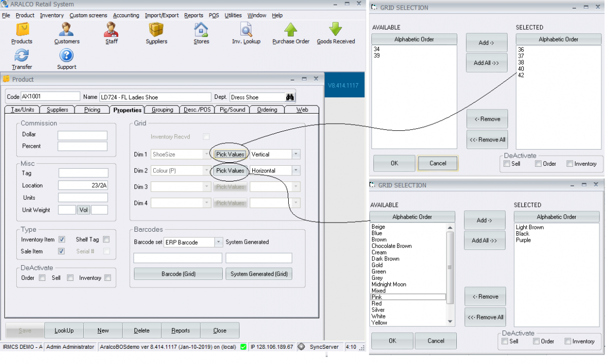
Task: Open the Dim 4 dimension dropdown
Action: pyautogui.click(x=206, y=203)
